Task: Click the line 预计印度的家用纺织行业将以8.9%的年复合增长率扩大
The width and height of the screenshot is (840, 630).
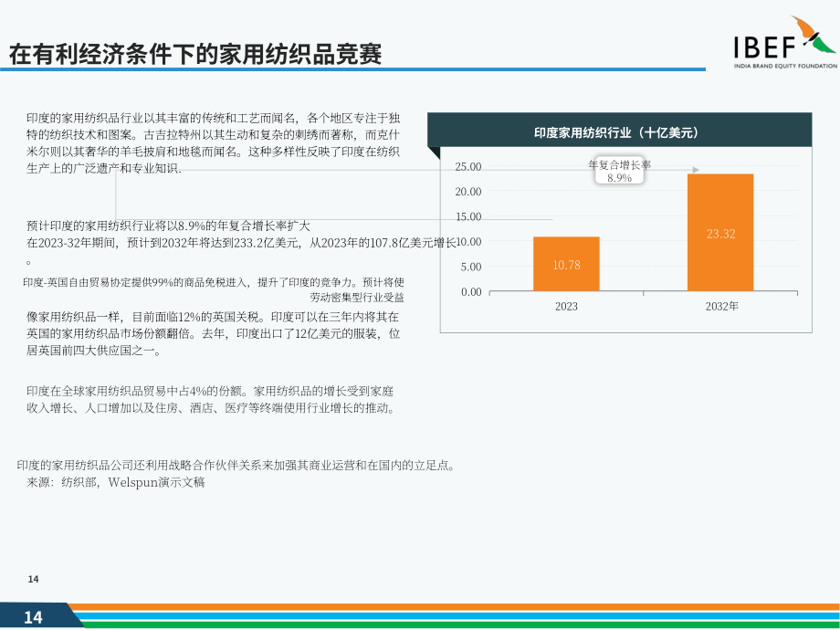Action: [168, 226]
